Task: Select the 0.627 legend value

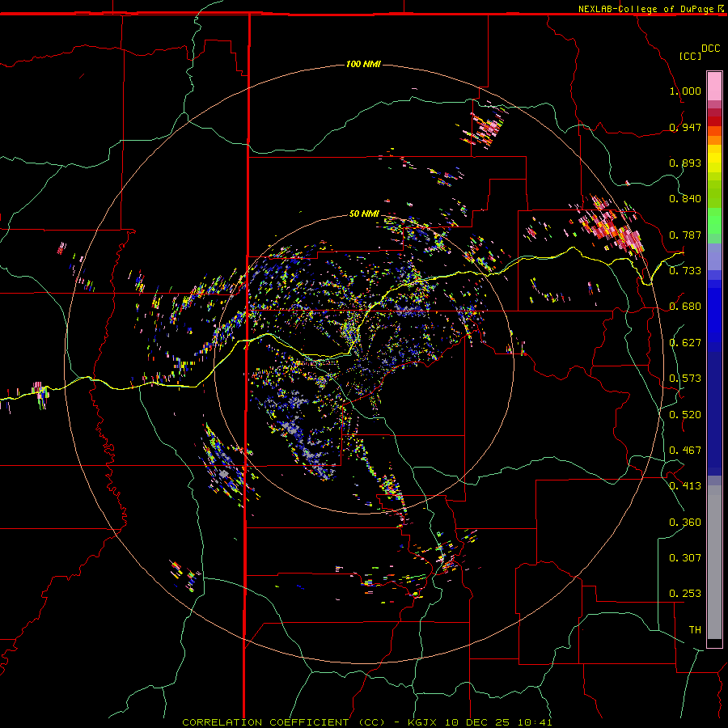Action: (685, 343)
